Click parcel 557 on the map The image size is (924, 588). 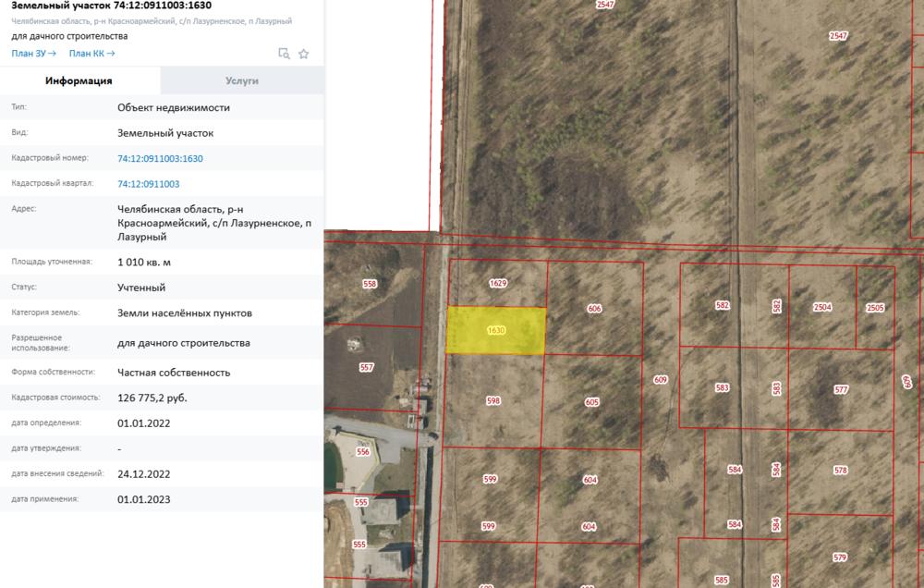tap(367, 367)
